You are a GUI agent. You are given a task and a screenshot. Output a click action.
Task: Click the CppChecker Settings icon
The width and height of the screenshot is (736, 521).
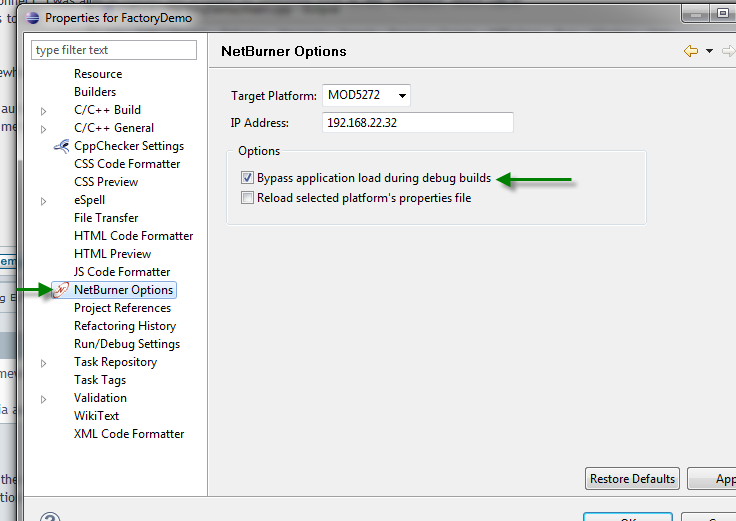coord(61,146)
